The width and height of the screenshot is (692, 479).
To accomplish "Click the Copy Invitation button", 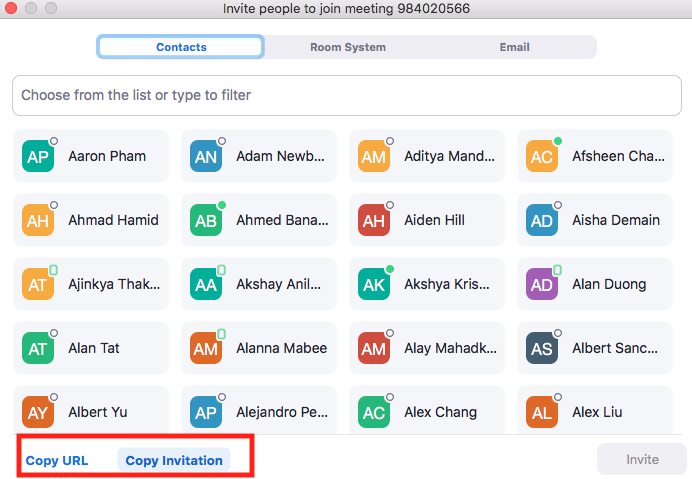I will (x=174, y=461).
